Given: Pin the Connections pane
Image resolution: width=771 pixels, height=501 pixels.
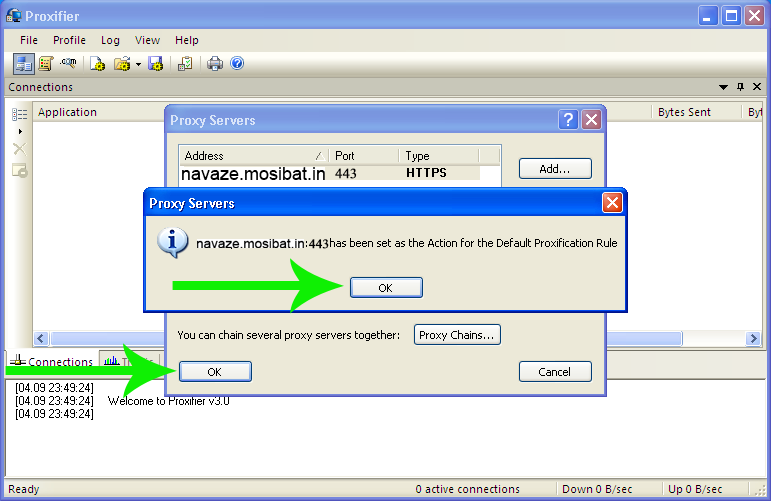Looking at the screenshot, I should [x=741, y=87].
